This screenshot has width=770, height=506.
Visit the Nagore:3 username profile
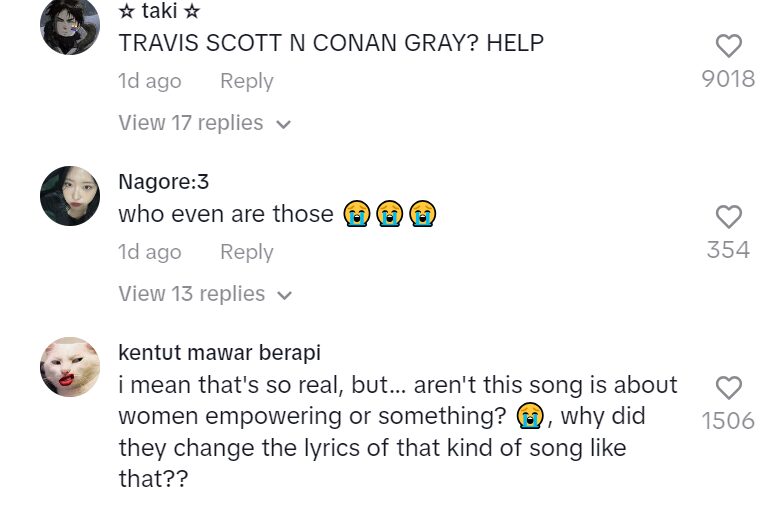click(x=163, y=182)
